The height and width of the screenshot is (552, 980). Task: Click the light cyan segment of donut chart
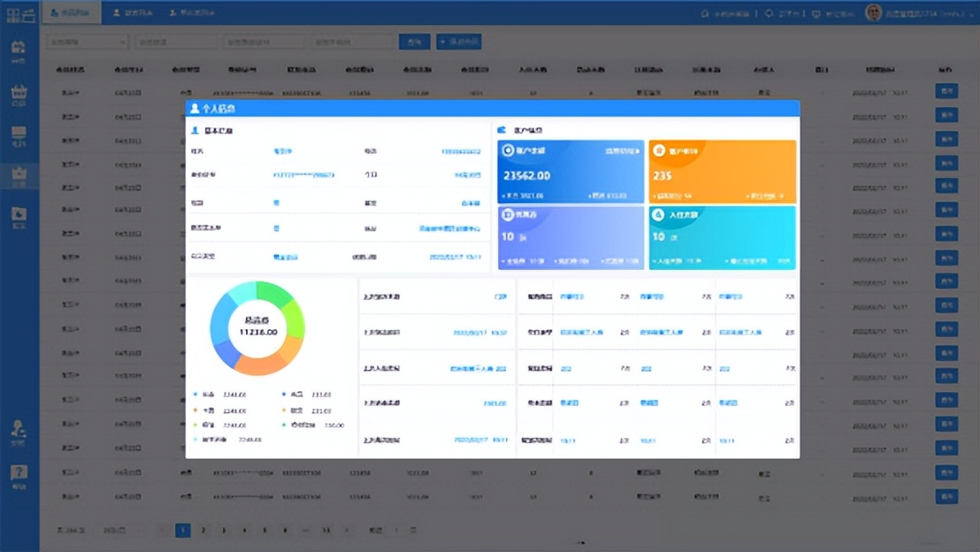pos(239,295)
